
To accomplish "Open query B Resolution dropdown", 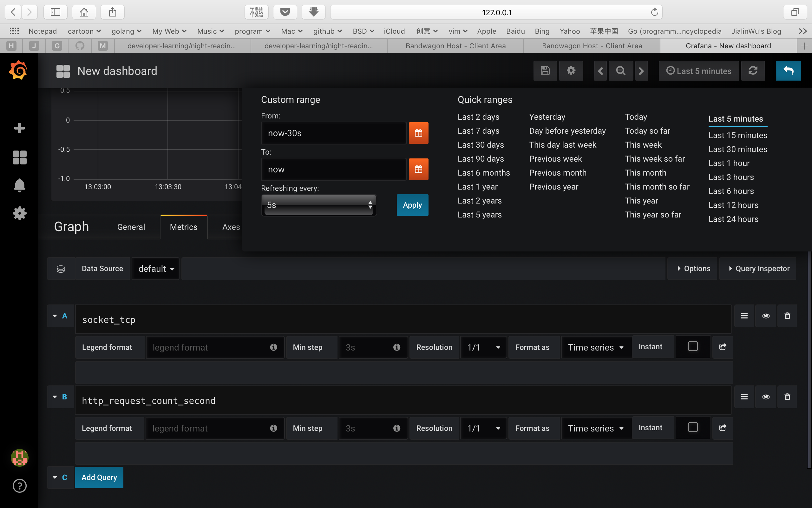I will click(x=483, y=428).
